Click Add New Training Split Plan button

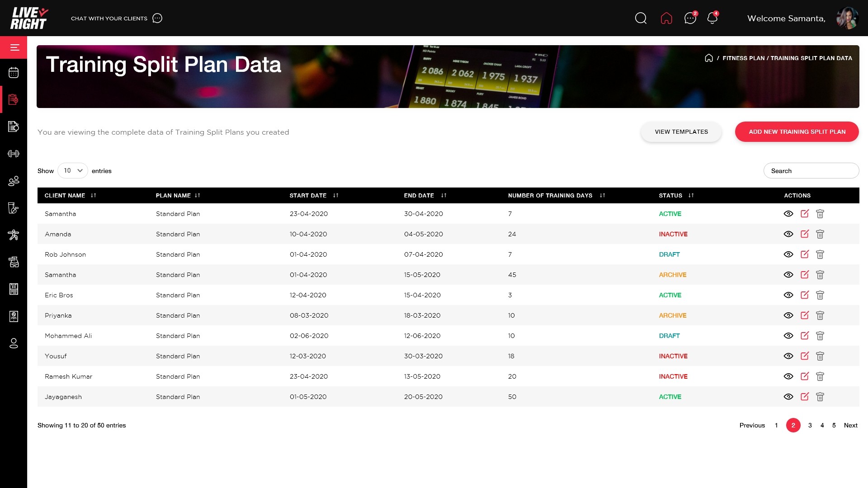pos(797,131)
